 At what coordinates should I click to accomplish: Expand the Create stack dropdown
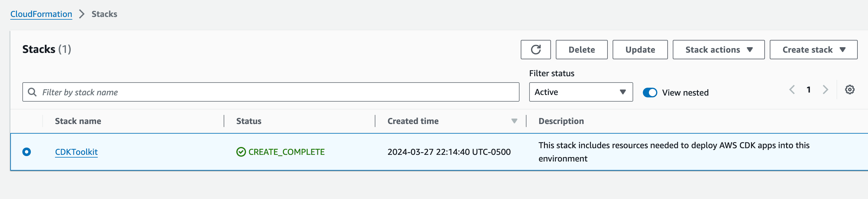pyautogui.click(x=813, y=50)
